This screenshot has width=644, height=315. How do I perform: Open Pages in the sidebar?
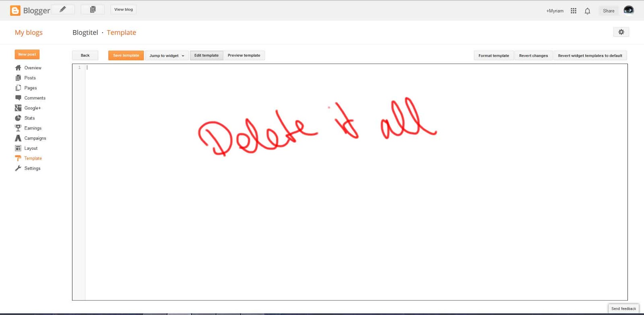point(31,88)
